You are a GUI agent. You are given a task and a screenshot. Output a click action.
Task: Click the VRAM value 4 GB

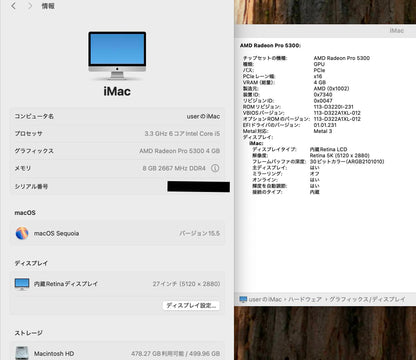320,82
